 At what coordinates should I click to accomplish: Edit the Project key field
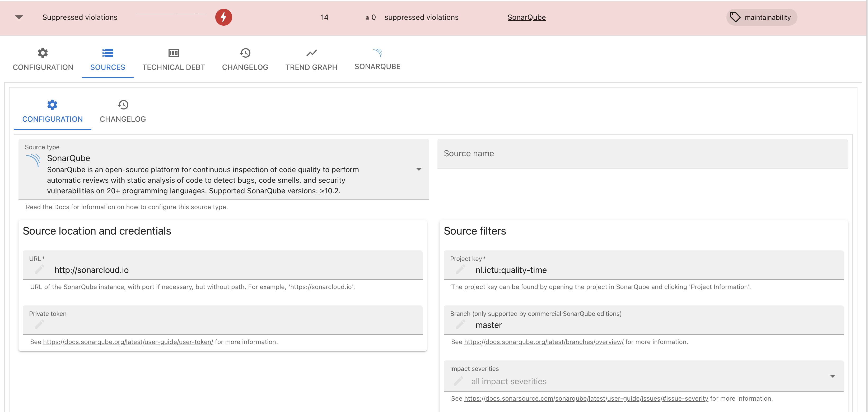[643, 265]
